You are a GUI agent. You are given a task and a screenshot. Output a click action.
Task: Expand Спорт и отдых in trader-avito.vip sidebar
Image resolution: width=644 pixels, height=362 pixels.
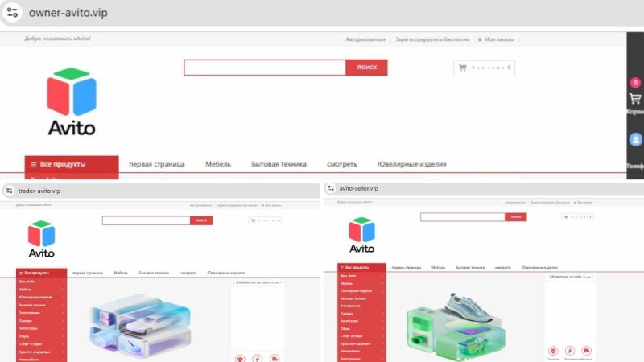(x=42, y=344)
